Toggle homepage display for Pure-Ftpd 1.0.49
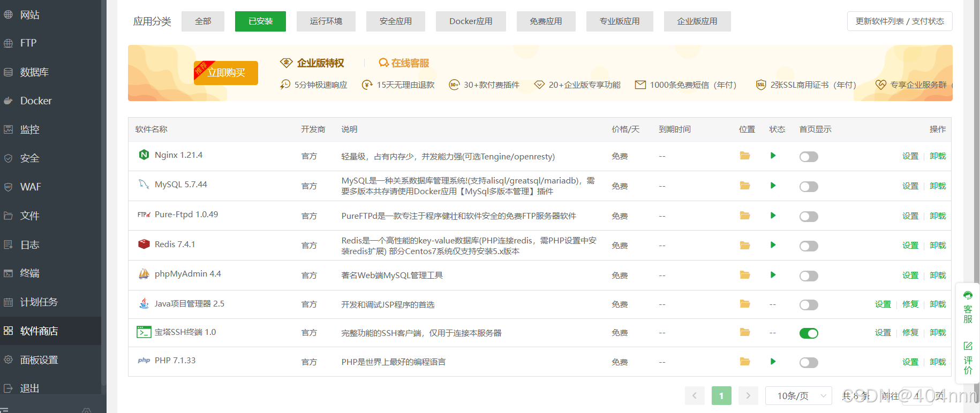This screenshot has height=413, width=980. click(x=809, y=217)
